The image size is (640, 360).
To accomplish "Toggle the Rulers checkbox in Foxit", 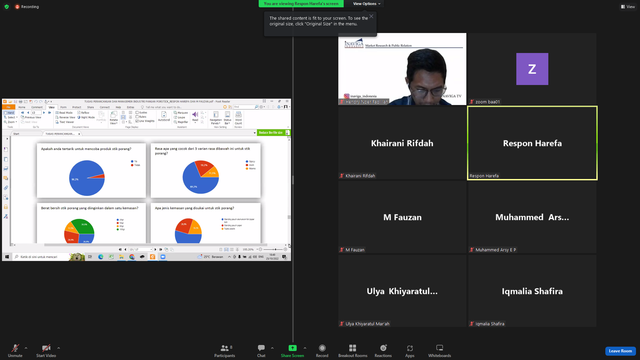I will [x=141, y=117].
